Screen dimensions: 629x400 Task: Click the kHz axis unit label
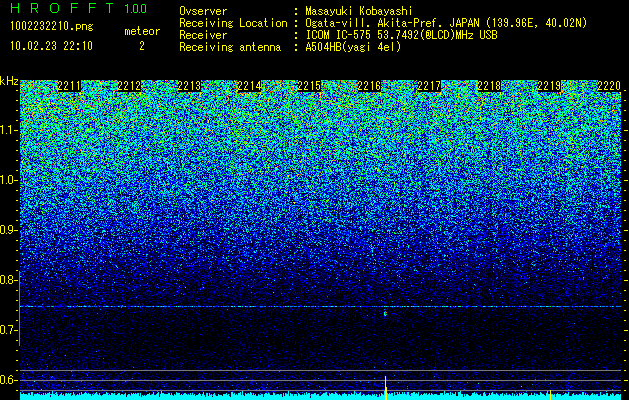[x=9, y=81]
